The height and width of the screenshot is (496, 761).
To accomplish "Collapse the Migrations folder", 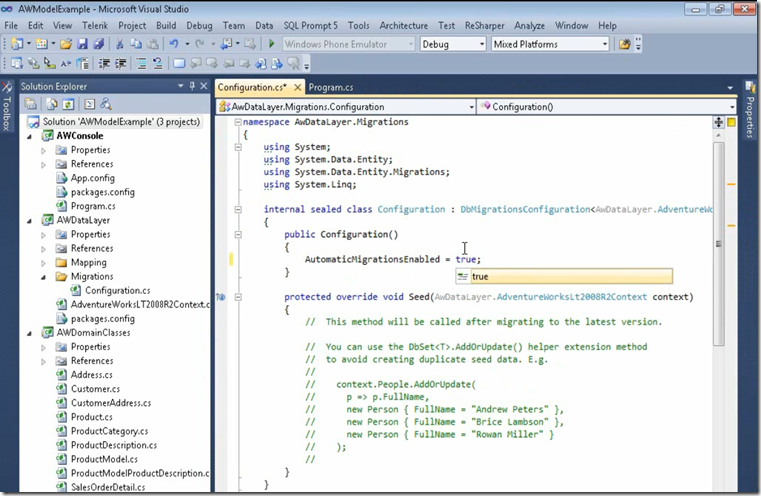I will coord(43,277).
